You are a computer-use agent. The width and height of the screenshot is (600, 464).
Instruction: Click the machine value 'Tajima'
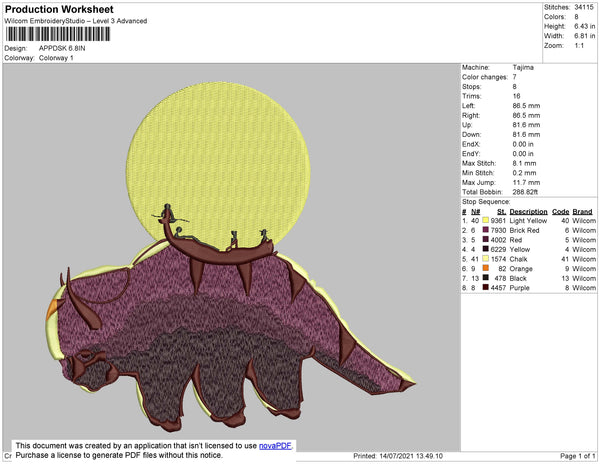pos(523,67)
